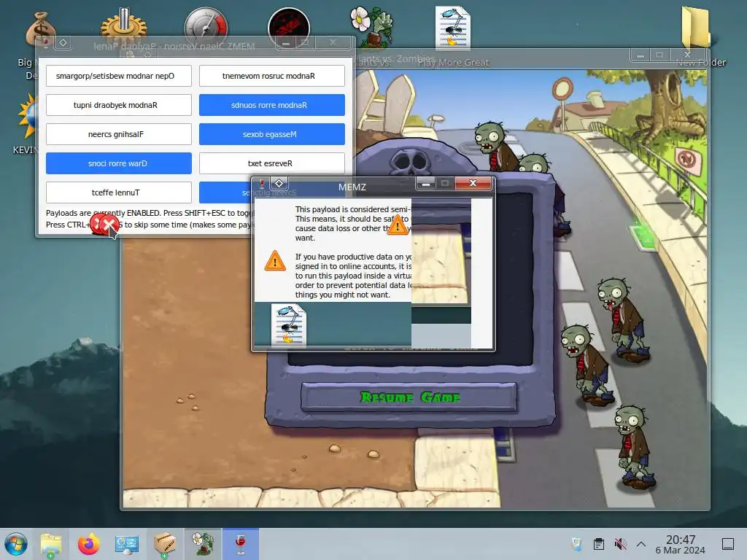Image resolution: width=747 pixels, height=560 pixels.
Task: Disable 'snoci rorre warD' payload
Action: 119,163
